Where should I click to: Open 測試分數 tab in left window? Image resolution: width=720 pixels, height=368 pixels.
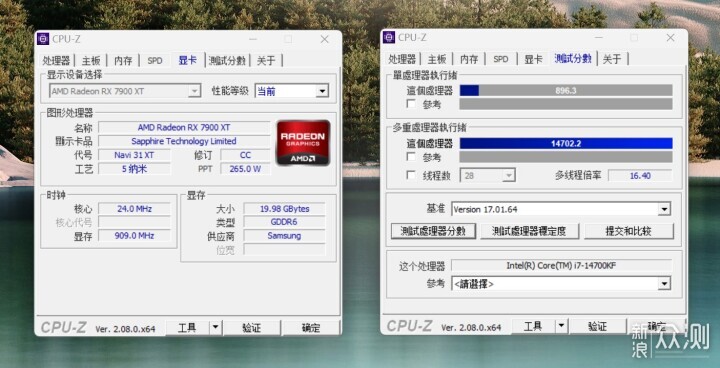pyautogui.click(x=227, y=61)
